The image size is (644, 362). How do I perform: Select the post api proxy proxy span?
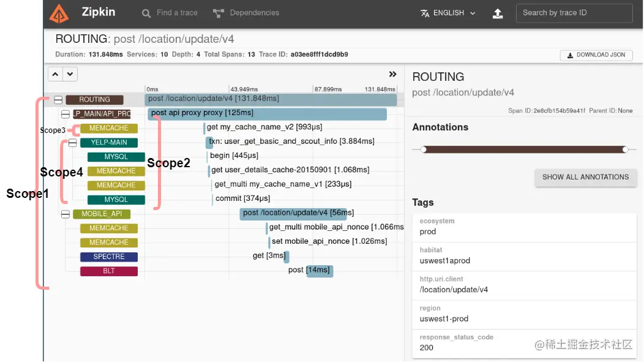pyautogui.click(x=267, y=113)
